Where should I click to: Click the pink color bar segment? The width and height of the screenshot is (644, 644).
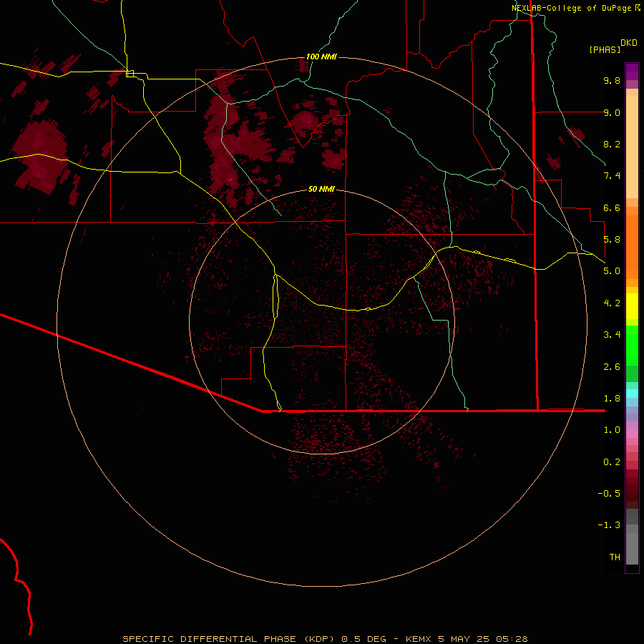(632, 434)
